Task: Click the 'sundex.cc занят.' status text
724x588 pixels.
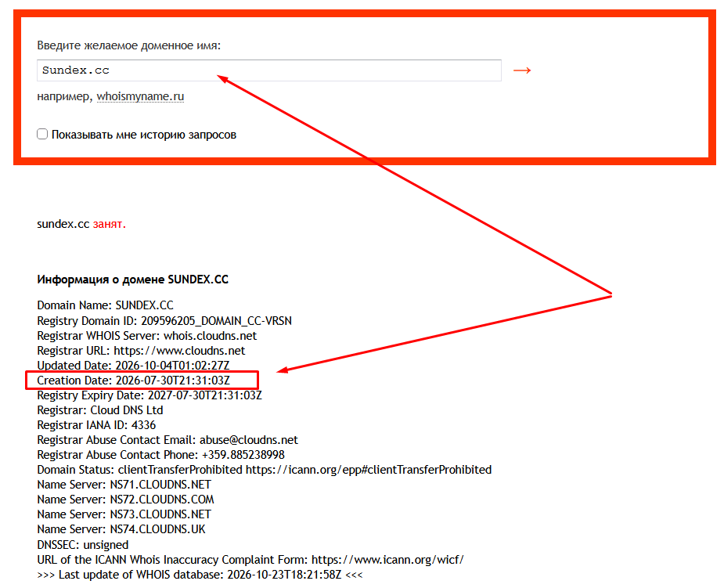Action: (81, 224)
